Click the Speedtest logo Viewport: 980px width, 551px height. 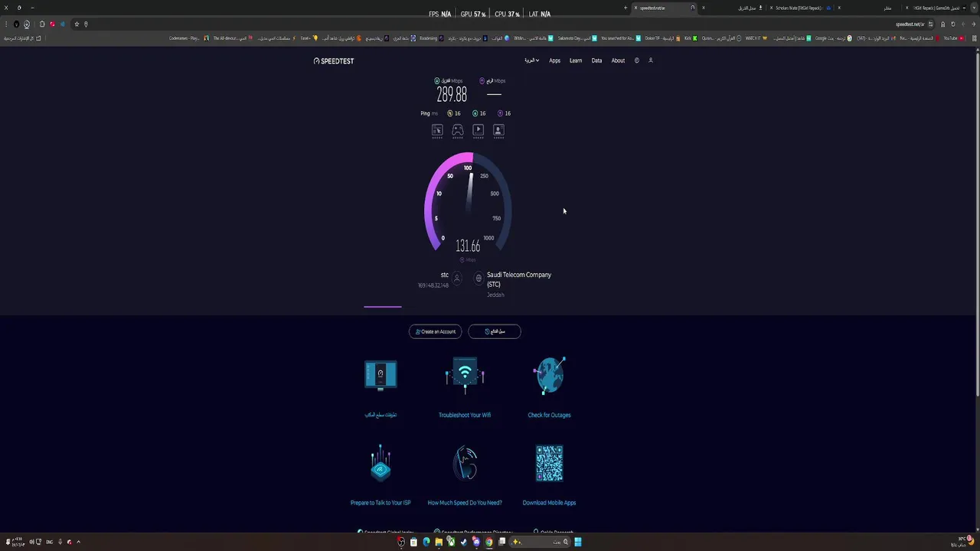pos(334,60)
